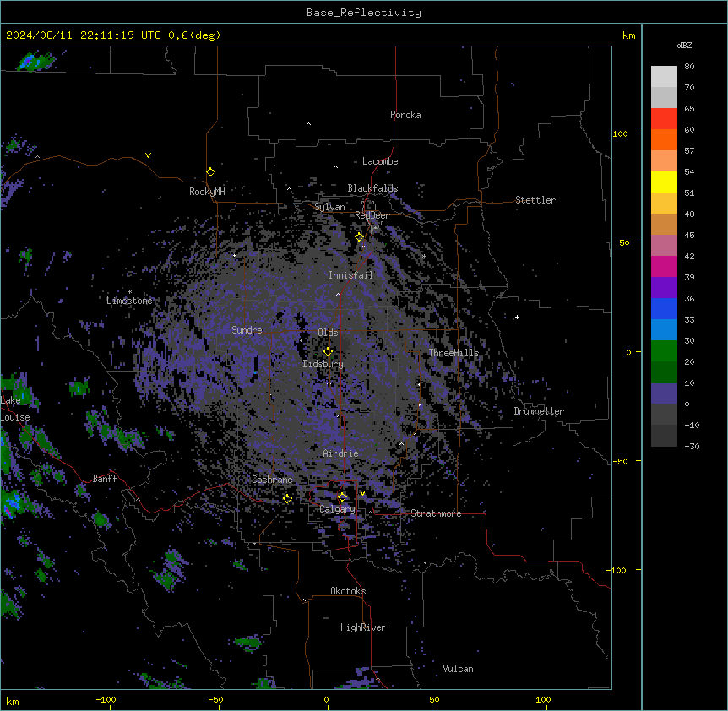Click the -30 value on dBZ legend

692,446
